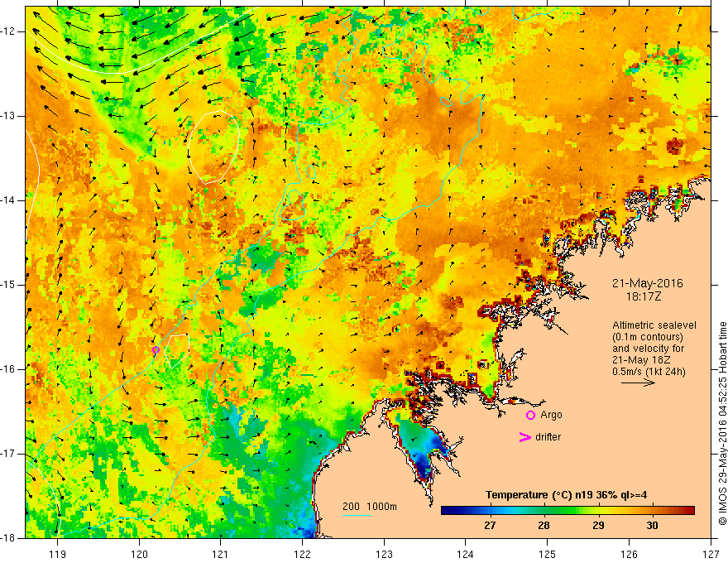Screen dimensions: 728x563
Task: Click longitude axis label 119
Action: pos(58,554)
